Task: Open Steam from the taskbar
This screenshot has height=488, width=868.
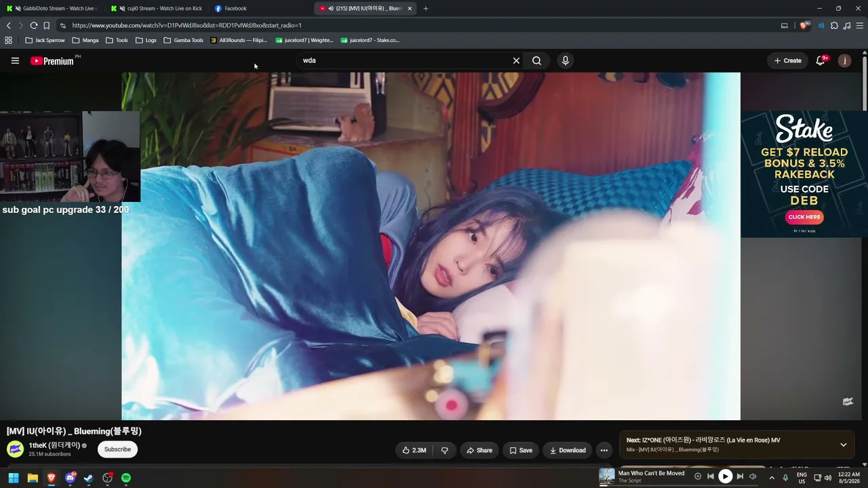Action: pyautogui.click(x=88, y=478)
